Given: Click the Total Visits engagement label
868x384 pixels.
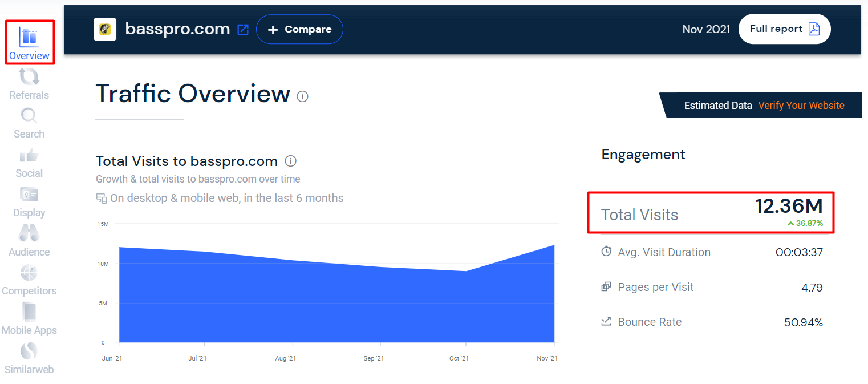Looking at the screenshot, I should pyautogui.click(x=640, y=215).
